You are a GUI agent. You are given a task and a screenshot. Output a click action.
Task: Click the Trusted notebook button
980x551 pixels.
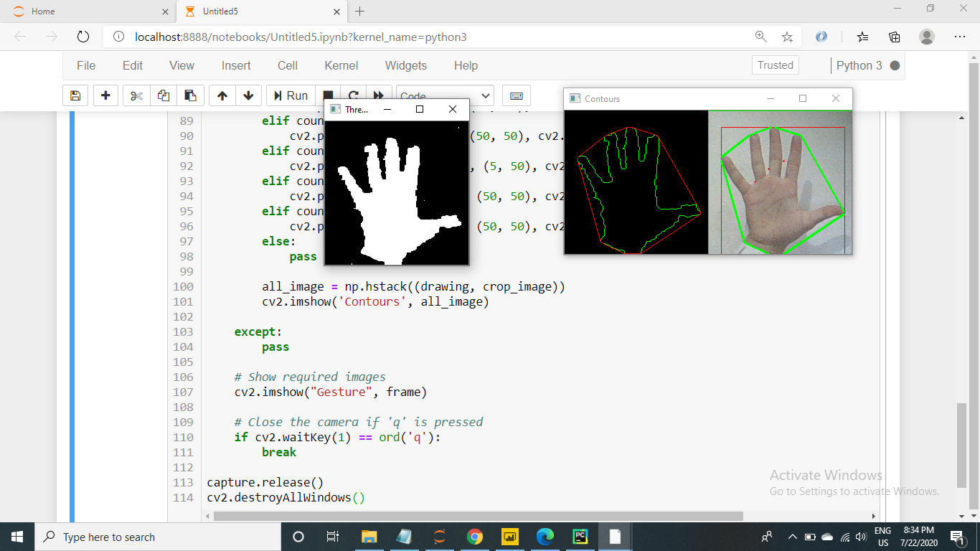click(x=775, y=65)
